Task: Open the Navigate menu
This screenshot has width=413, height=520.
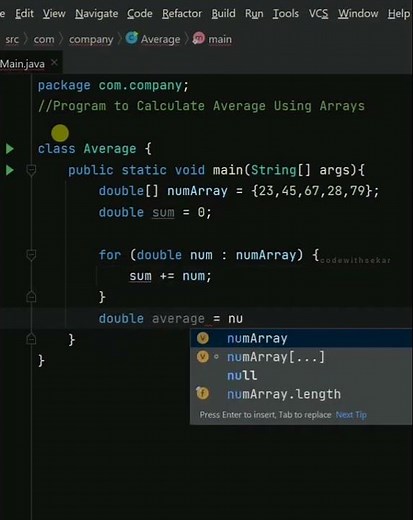Action: pos(96,14)
